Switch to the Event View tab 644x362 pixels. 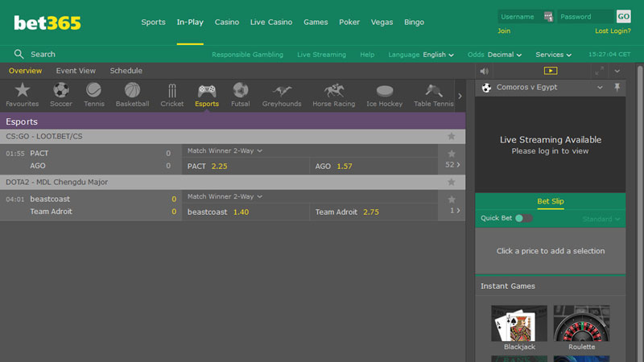coord(76,71)
